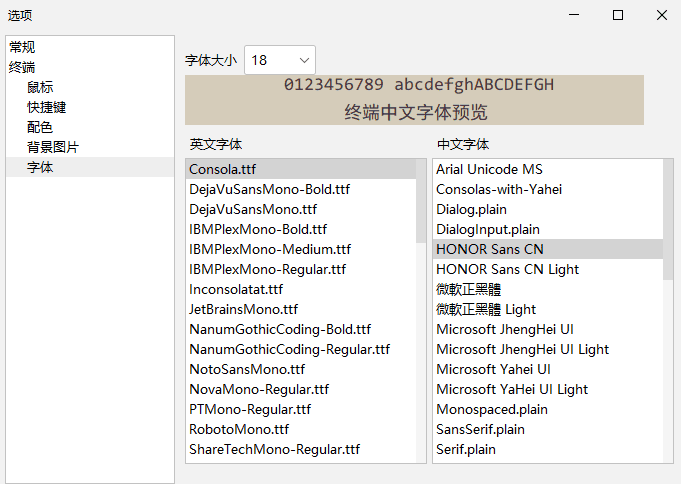Choose Consolas-with-Yahei in 中文字体 list
The width and height of the screenshot is (681, 484).
548,189
